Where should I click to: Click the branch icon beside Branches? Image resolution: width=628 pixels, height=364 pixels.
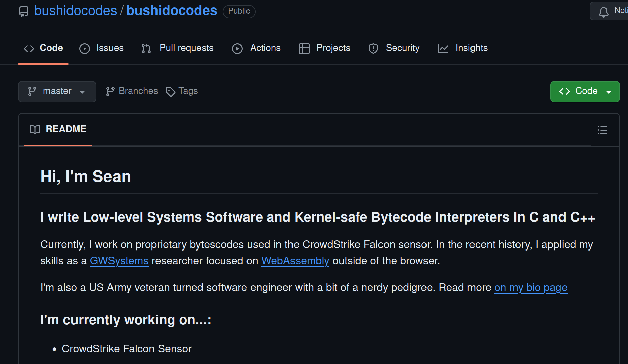click(110, 92)
